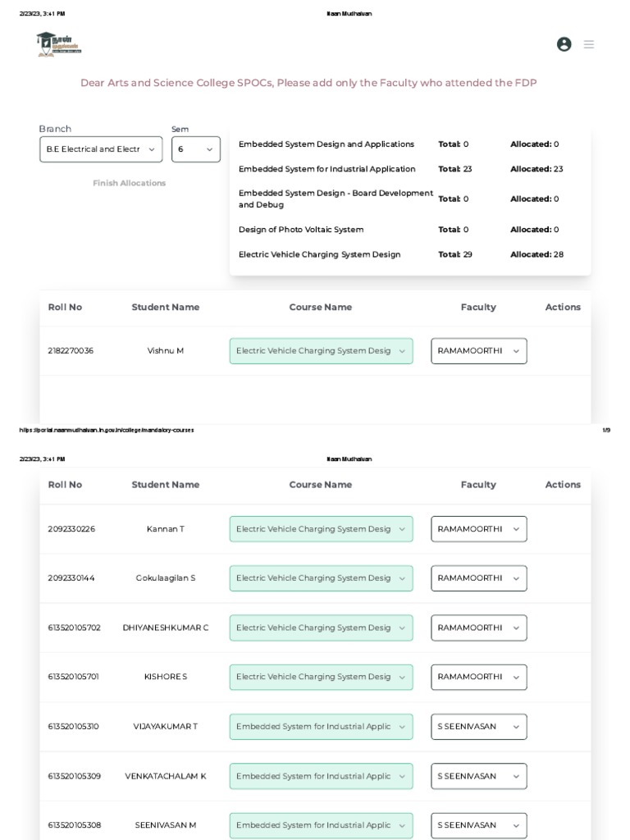The width and height of the screenshot is (630, 840).
Task: Open the faculty dropdown for Vishnu M
Action: 478,351
